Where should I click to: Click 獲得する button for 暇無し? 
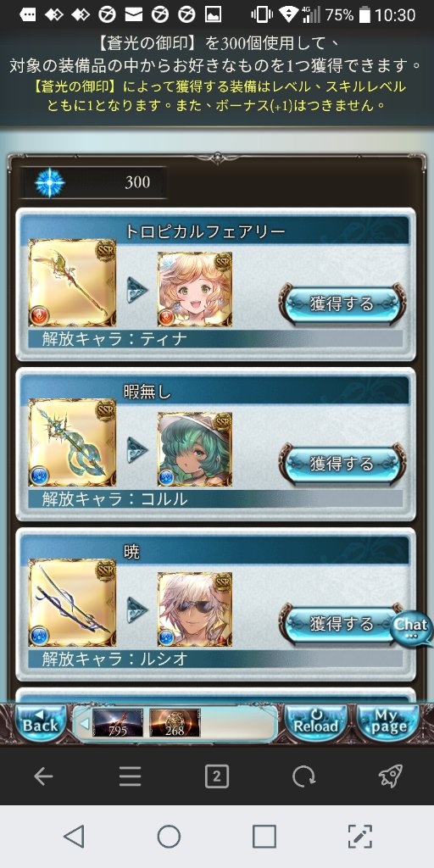342,464
